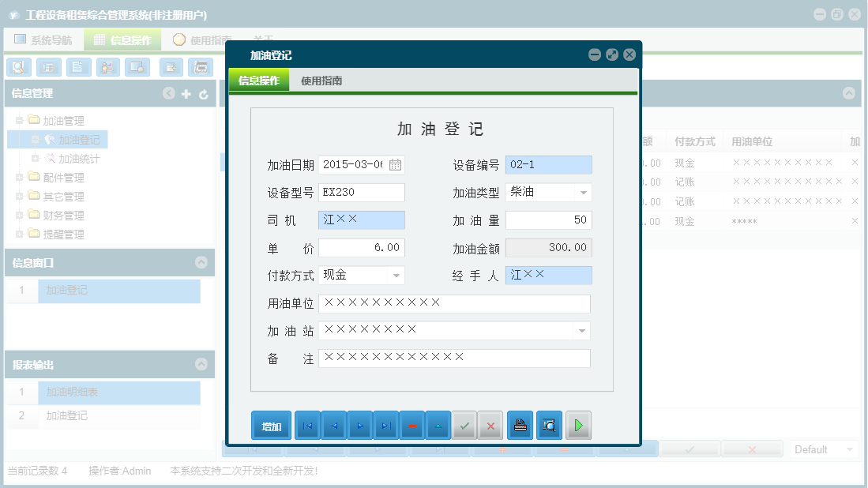Click inside the 备注 input field
The image size is (868, 488).
[x=454, y=358]
